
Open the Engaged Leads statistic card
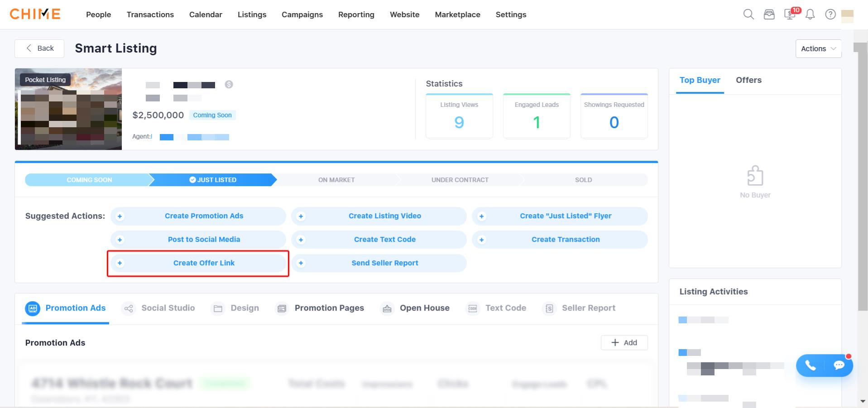pos(537,116)
